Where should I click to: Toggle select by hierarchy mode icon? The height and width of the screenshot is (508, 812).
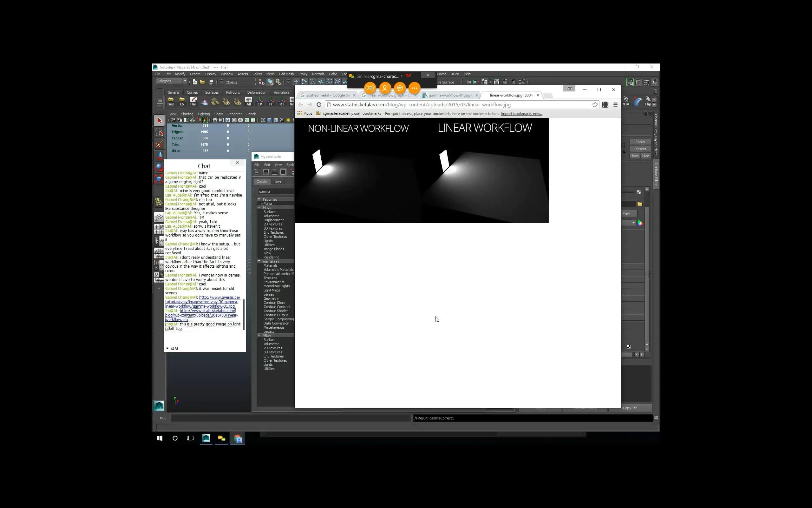(x=262, y=82)
